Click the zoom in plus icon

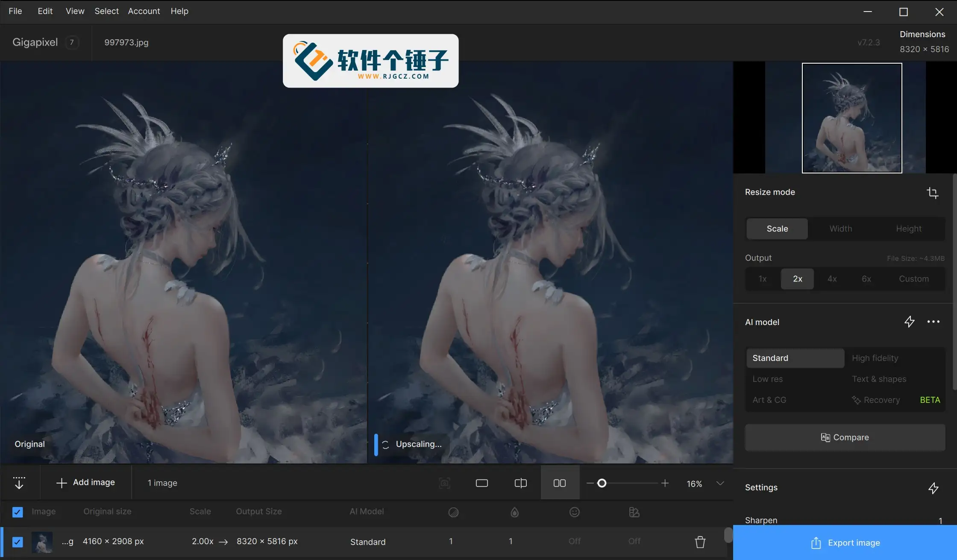click(665, 483)
